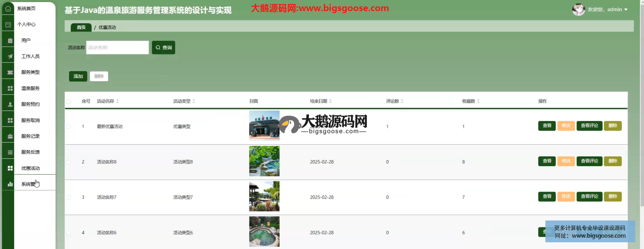
Task: Check the checkbox for row 最新优惠活动
Action: pos(69,127)
